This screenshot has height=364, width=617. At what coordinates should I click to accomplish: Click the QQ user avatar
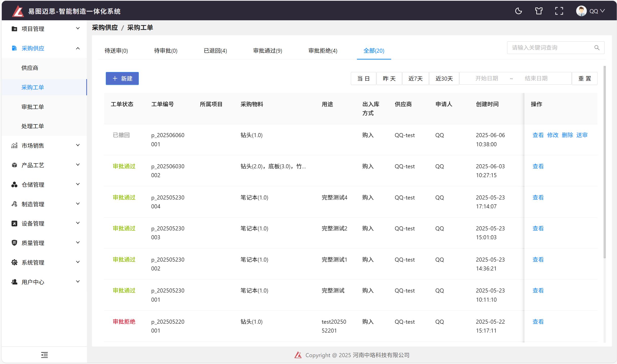[581, 11]
